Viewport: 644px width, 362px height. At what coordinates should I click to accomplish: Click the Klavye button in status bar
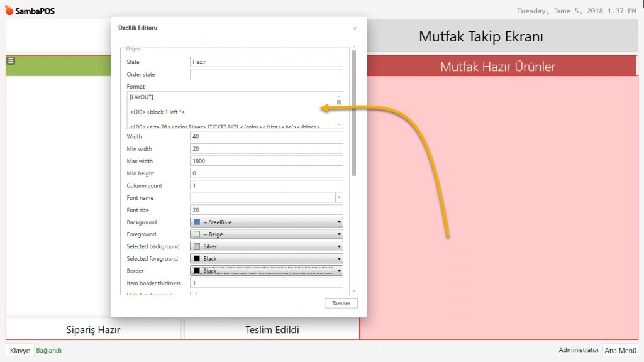pos(19,351)
